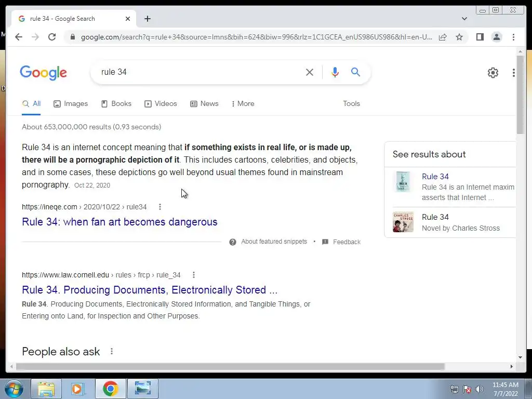Reload the Google search page

point(52,37)
